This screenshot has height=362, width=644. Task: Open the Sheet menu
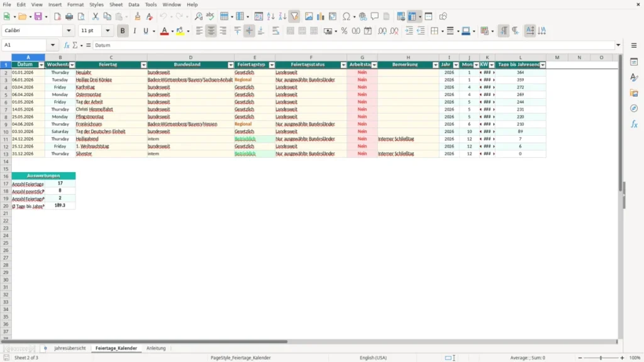click(116, 4)
